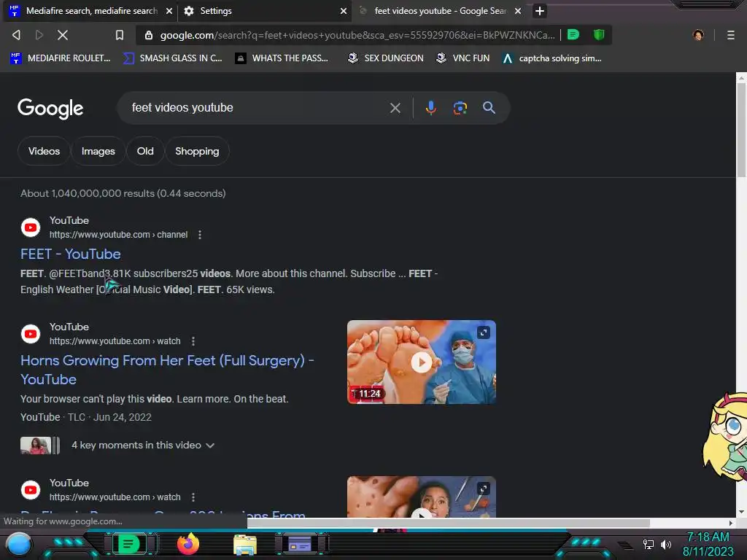Filter results by Videos
This screenshot has width=747, height=560.
[44, 151]
